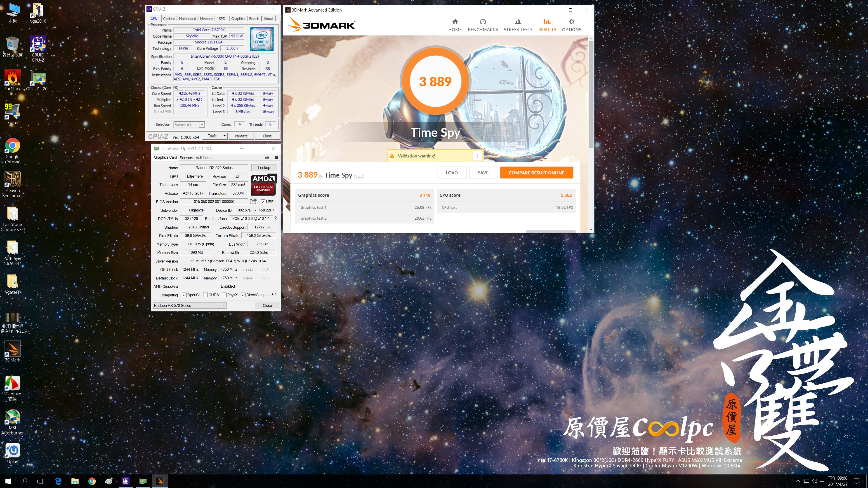Click SAVE button in 3DMark
868x488 pixels.
(483, 173)
